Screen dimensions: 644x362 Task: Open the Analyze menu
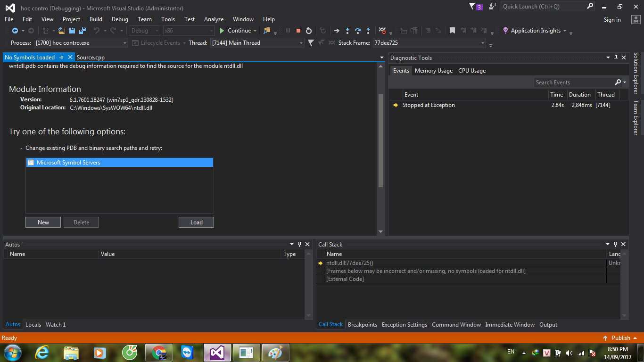pos(214,19)
